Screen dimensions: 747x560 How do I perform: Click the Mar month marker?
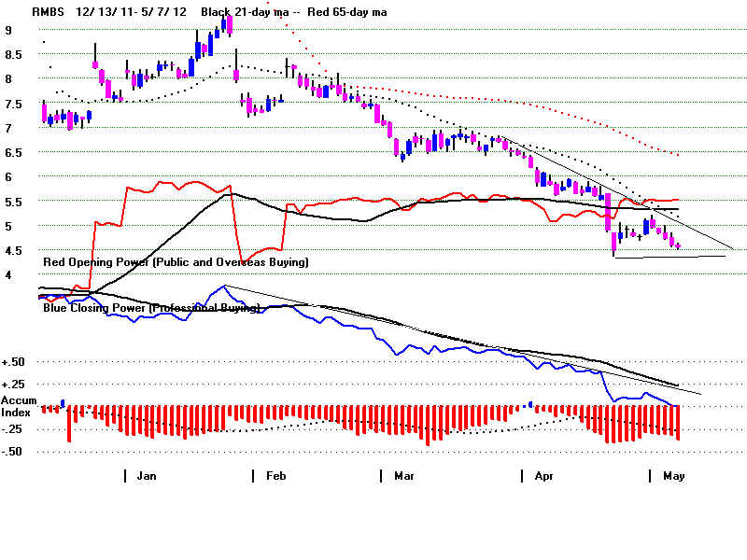click(403, 476)
